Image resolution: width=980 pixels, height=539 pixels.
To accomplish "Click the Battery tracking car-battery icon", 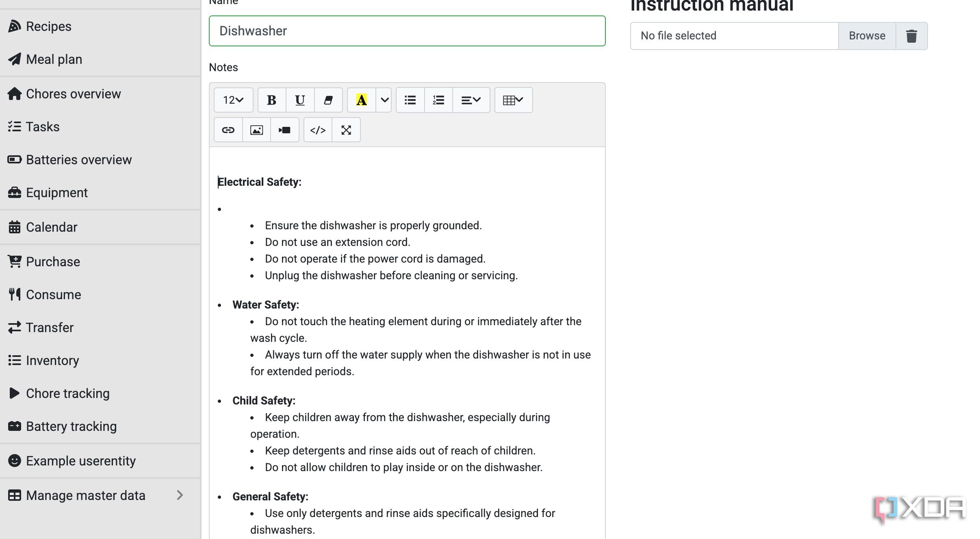I will tap(14, 426).
